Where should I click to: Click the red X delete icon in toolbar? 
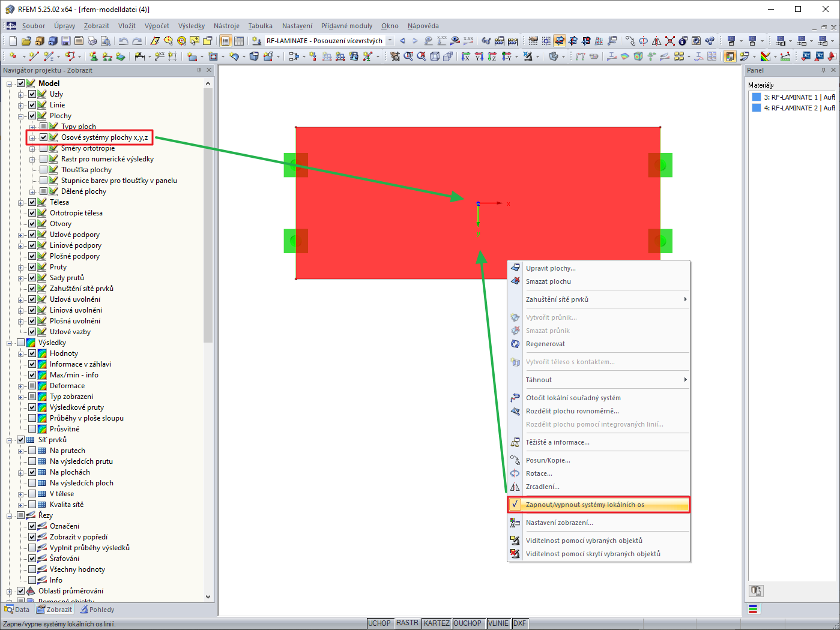point(670,41)
